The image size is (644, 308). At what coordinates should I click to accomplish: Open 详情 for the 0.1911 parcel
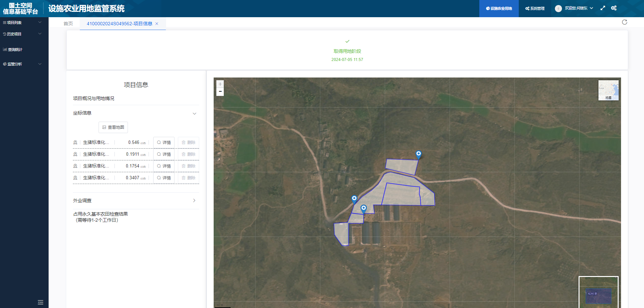point(164,154)
